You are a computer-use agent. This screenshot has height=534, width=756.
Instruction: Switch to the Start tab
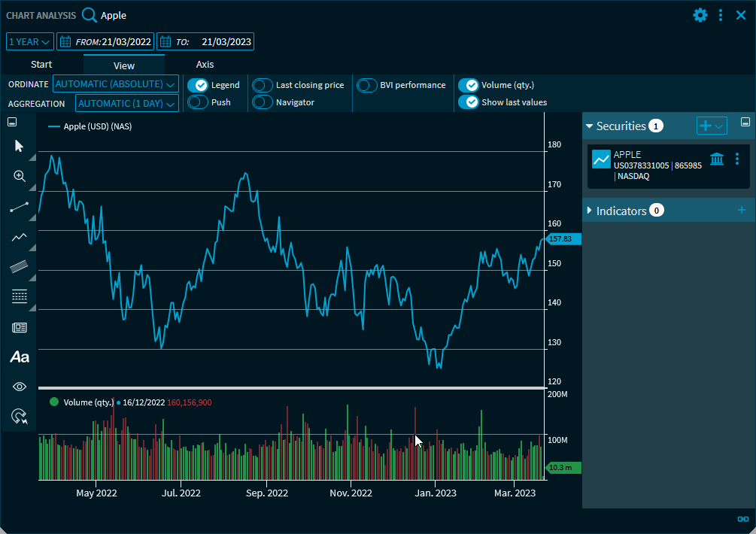(41, 65)
